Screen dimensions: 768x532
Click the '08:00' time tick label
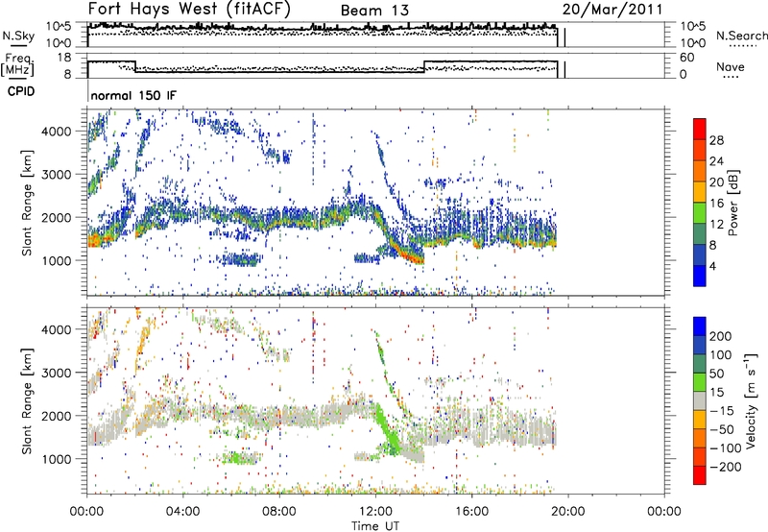[279, 512]
